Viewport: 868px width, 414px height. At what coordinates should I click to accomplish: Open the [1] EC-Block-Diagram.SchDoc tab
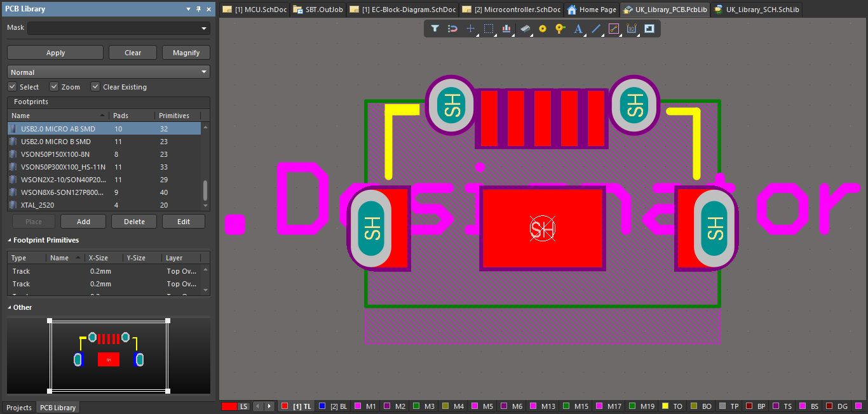(403, 10)
